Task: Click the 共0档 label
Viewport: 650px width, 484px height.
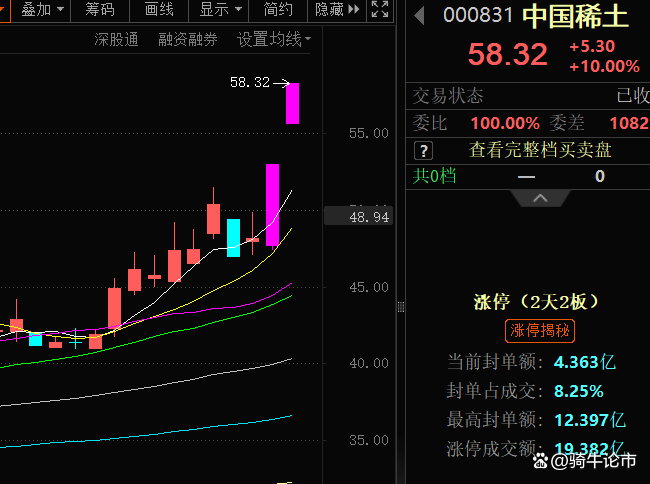Action: click(434, 176)
